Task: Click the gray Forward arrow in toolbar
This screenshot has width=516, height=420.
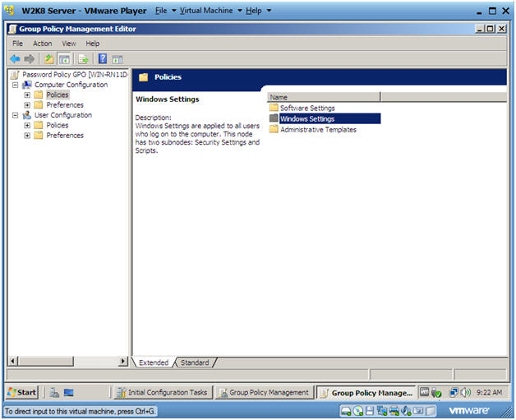Action: 30,59
